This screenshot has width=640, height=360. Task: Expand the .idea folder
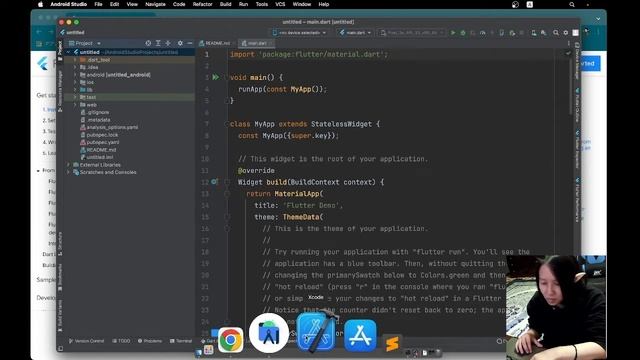pyautogui.click(x=75, y=67)
